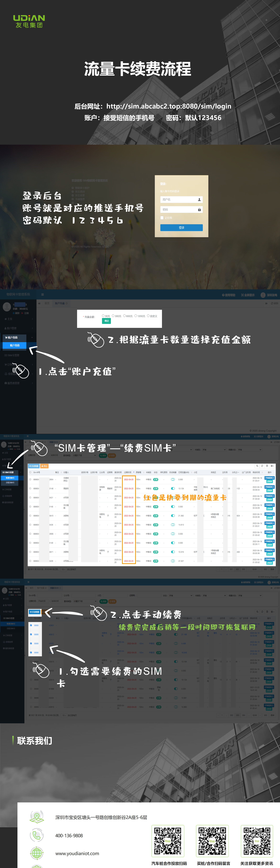Click the user icon in the 用户名 field
The height and width of the screenshot is (868, 280).
pos(199,199)
